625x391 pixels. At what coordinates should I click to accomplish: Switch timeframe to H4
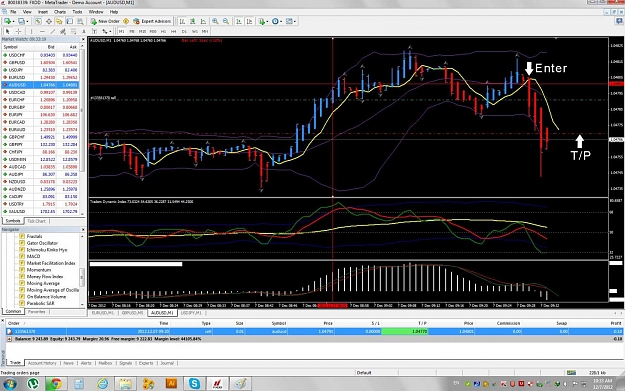pos(174,31)
